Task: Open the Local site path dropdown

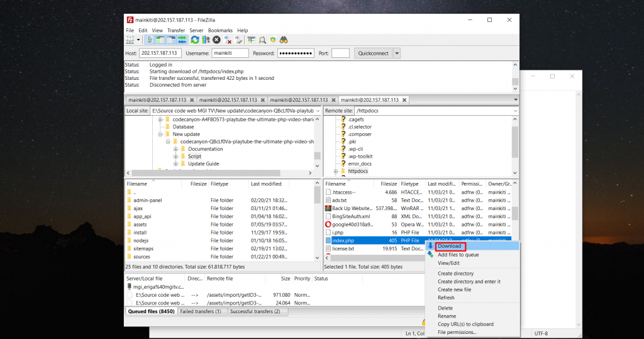Action: click(318, 111)
